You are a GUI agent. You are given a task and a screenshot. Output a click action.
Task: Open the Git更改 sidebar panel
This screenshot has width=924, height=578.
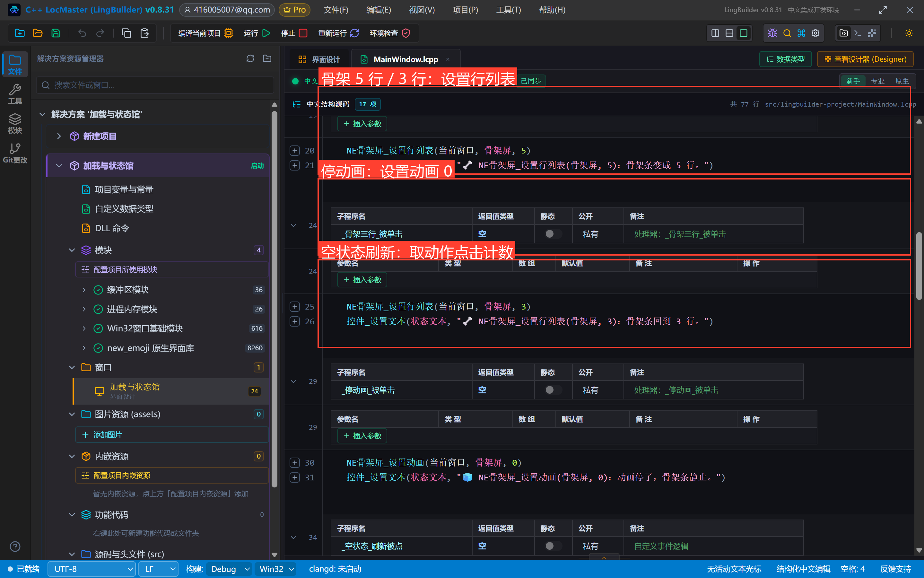click(x=15, y=153)
